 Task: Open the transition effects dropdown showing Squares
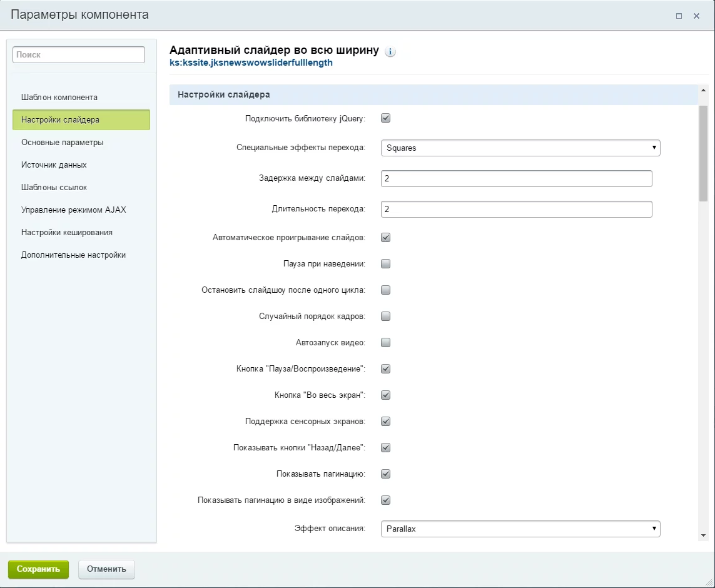520,148
